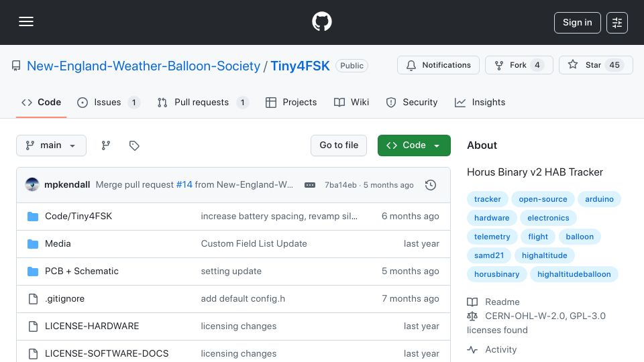Open the LICENSE-HARDWARE file
The height and width of the screenshot is (362, 644).
click(x=92, y=326)
